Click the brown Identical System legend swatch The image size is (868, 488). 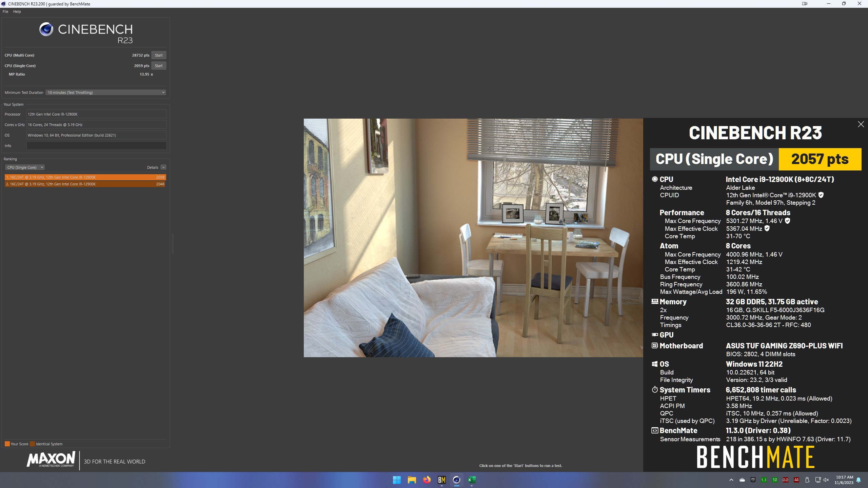tap(32, 444)
